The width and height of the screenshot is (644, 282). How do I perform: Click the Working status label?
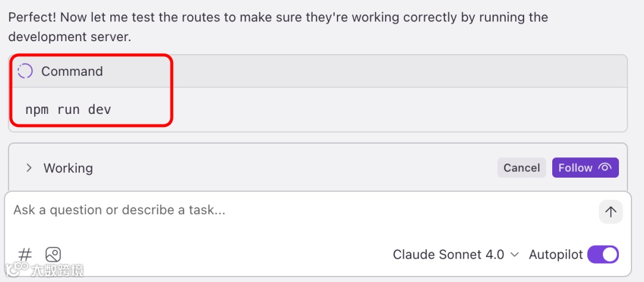[68, 168]
